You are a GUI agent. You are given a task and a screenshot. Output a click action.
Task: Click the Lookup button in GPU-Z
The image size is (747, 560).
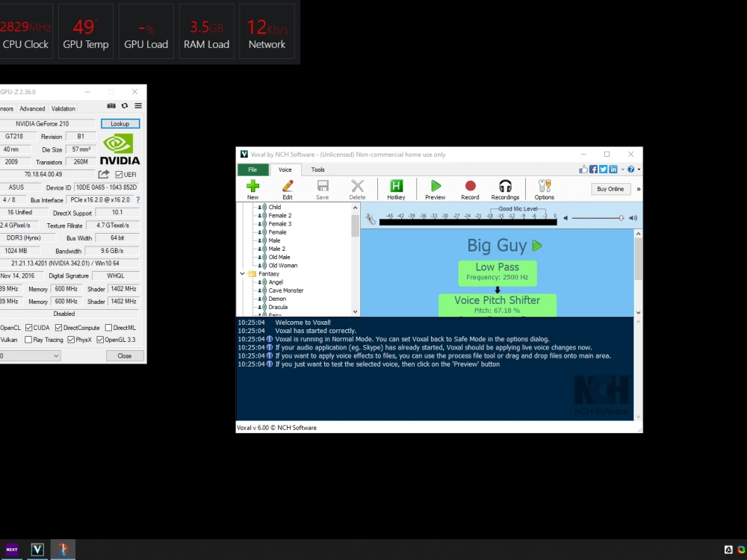pyautogui.click(x=120, y=124)
